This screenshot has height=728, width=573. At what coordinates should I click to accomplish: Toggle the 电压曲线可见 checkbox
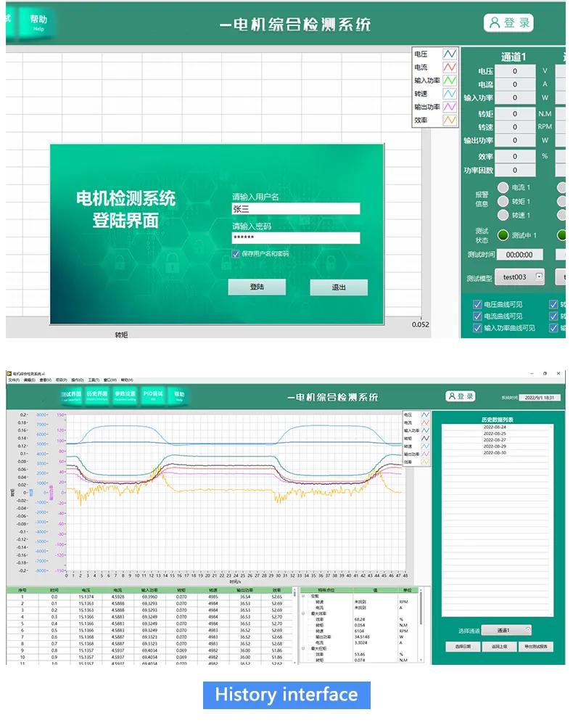tap(477, 305)
